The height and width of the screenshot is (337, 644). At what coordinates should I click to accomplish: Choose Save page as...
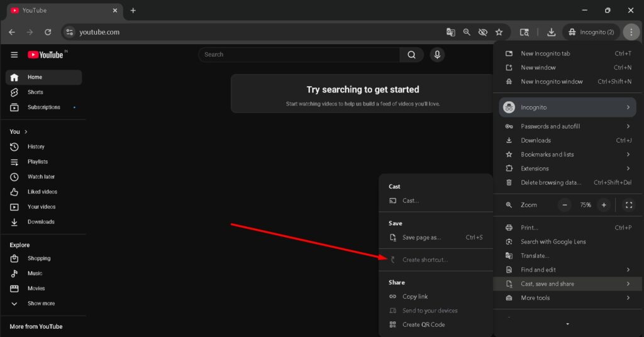coord(436,237)
